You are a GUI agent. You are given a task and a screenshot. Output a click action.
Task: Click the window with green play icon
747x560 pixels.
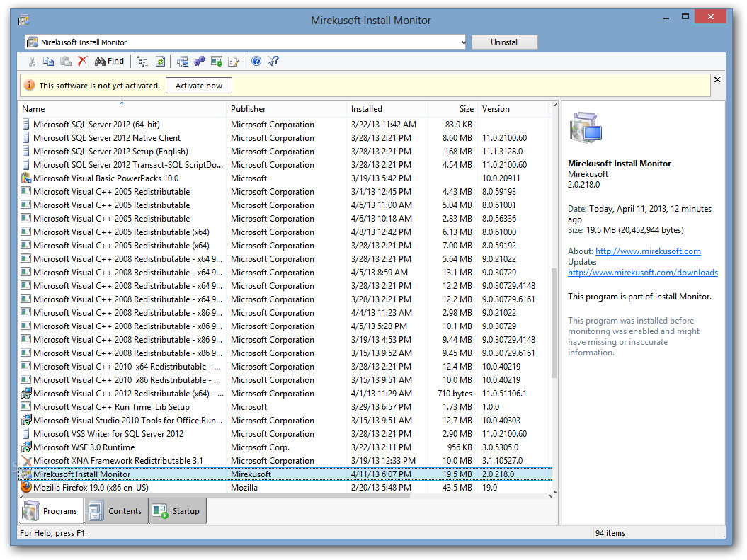(217, 62)
